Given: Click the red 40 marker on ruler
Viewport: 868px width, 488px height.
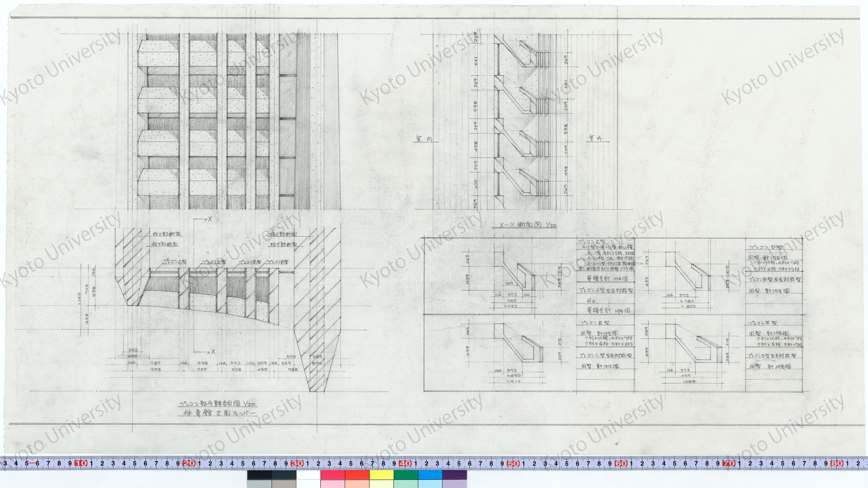Looking at the screenshot, I should click(405, 463).
